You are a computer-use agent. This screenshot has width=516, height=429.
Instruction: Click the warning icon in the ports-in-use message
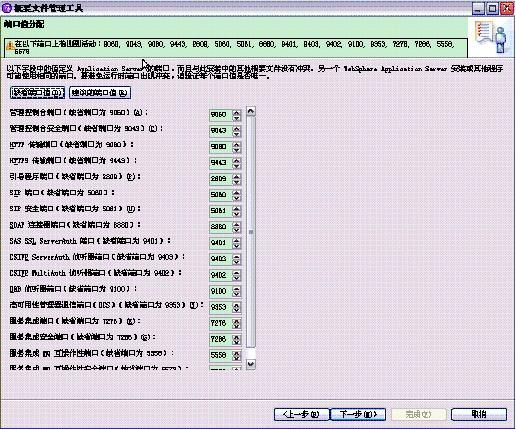click(9, 45)
